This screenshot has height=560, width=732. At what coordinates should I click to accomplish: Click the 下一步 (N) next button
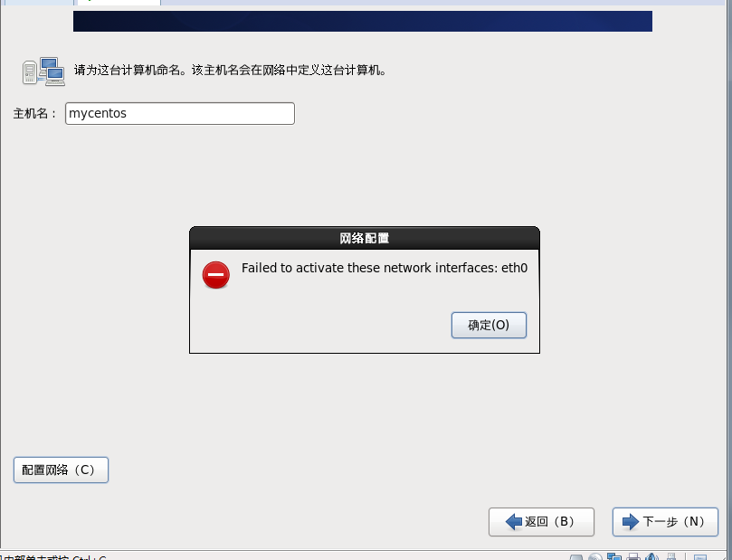tap(665, 521)
